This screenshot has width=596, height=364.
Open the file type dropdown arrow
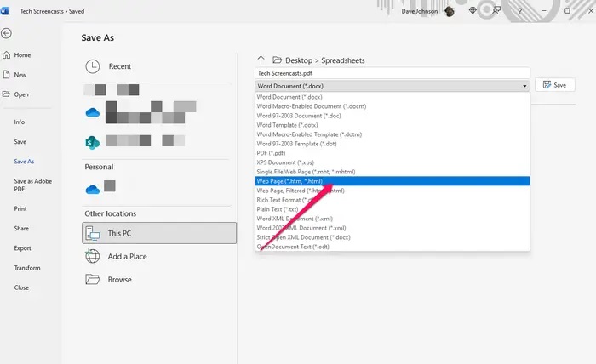pos(524,86)
